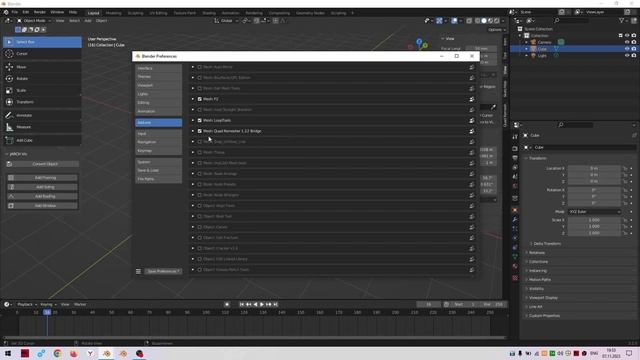Enable the Mesh: Tissue add-on checkbox
640x360 pixels.
[x=200, y=152]
